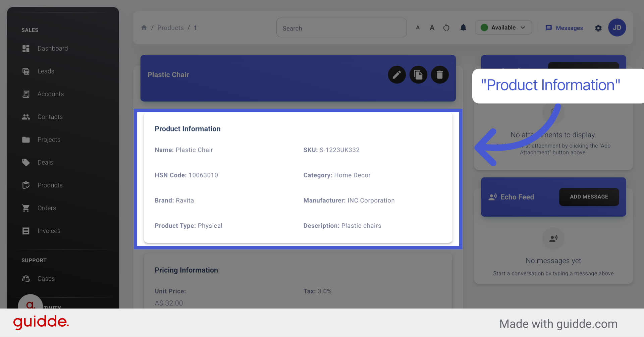Open settings with the gear icon
The height and width of the screenshot is (337, 644).
tap(598, 28)
